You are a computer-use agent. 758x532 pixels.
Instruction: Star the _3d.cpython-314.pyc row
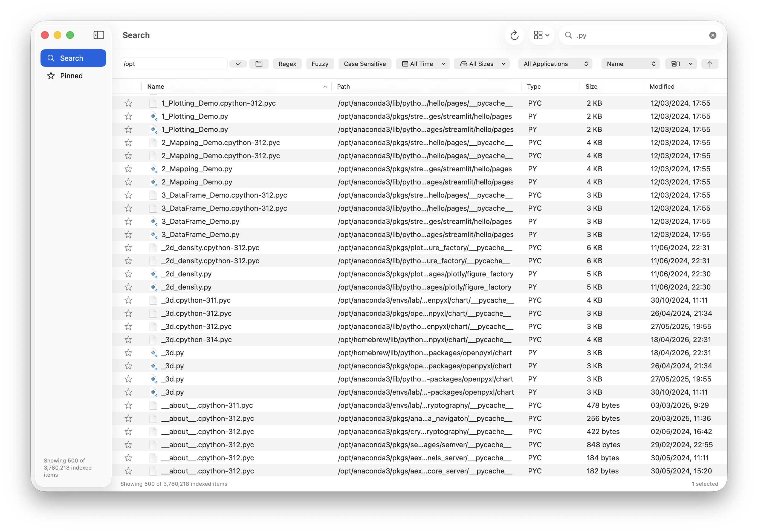pyautogui.click(x=128, y=339)
